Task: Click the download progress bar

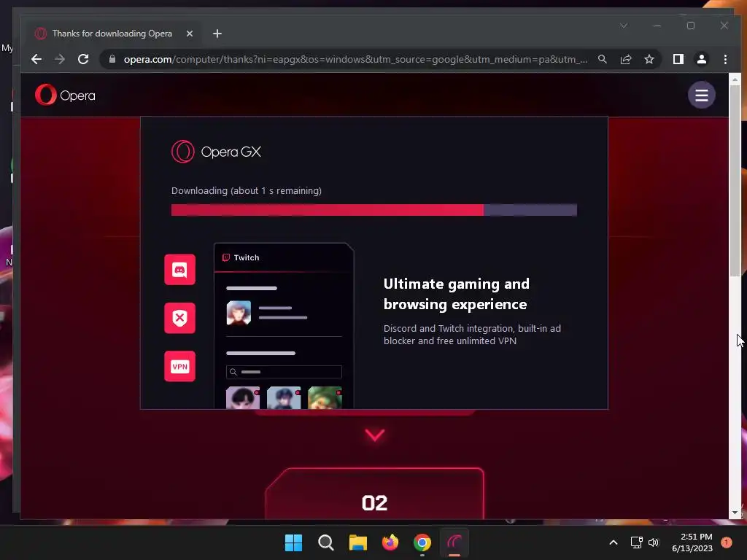Action: pyautogui.click(x=374, y=210)
